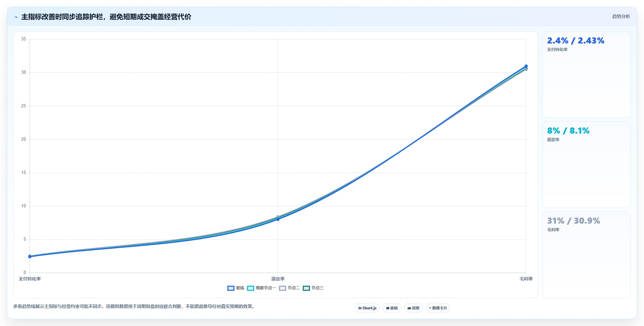Open the 2.4% / 2.43% 支付转化率 card
The width and height of the screenshot is (644, 326).
click(x=586, y=75)
